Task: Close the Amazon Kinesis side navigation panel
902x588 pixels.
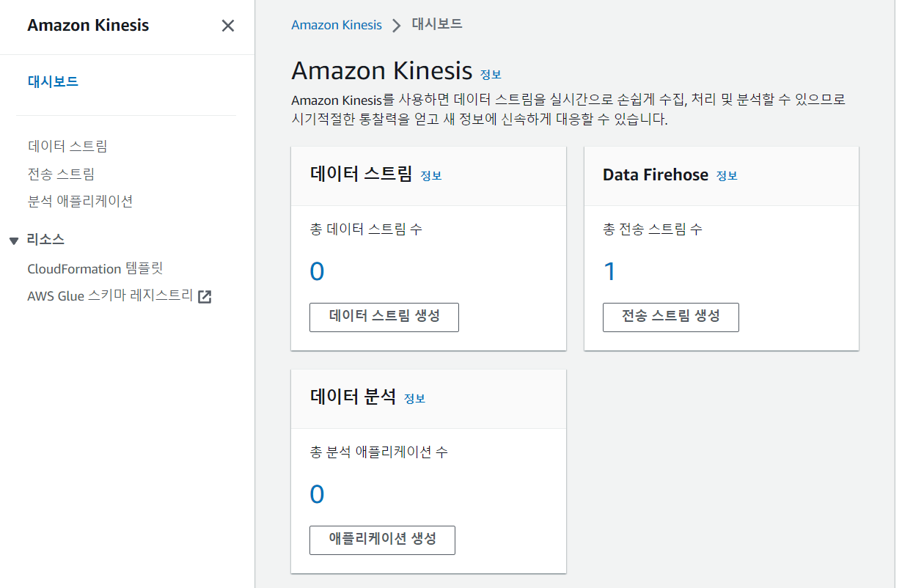Action: 228,26
